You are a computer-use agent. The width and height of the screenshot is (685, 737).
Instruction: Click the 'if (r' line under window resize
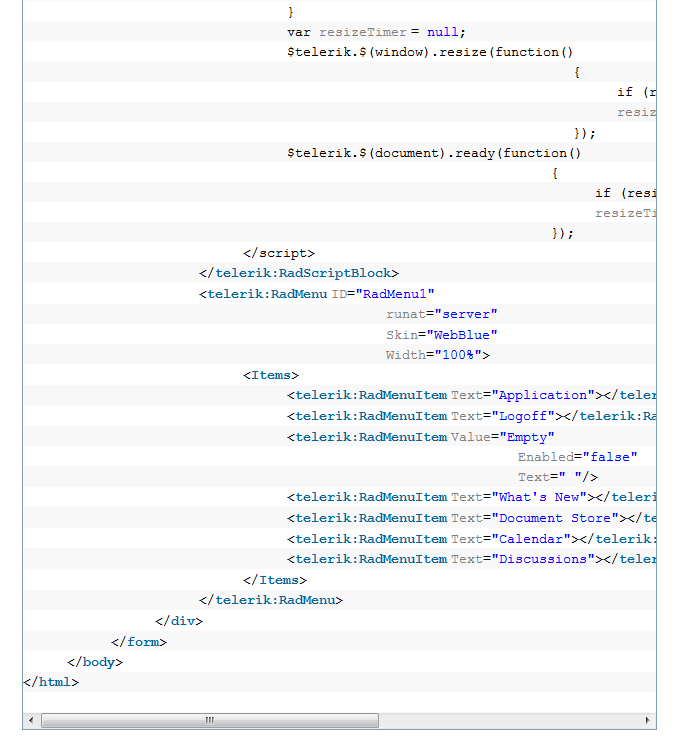coord(637,92)
